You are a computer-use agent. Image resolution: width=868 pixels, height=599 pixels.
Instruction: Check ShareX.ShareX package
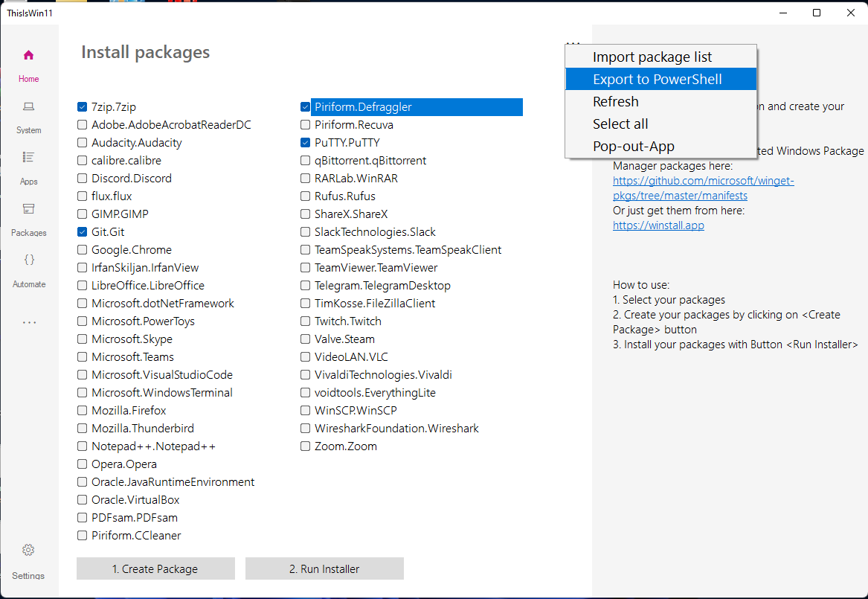tap(305, 214)
